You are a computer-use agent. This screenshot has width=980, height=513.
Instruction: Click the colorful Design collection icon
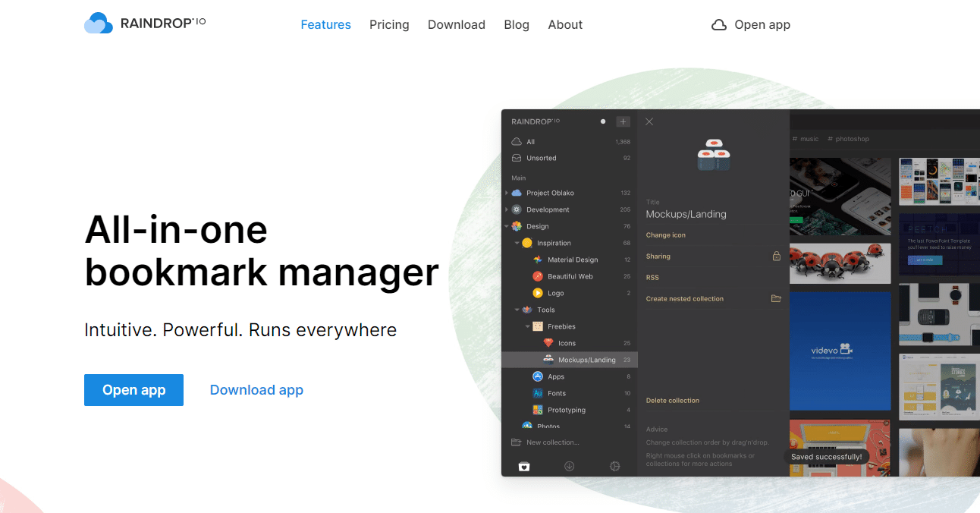[x=517, y=226]
